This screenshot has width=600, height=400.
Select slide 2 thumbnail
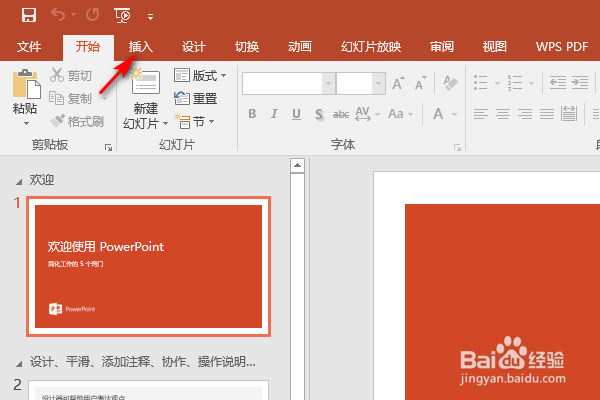coord(148,390)
